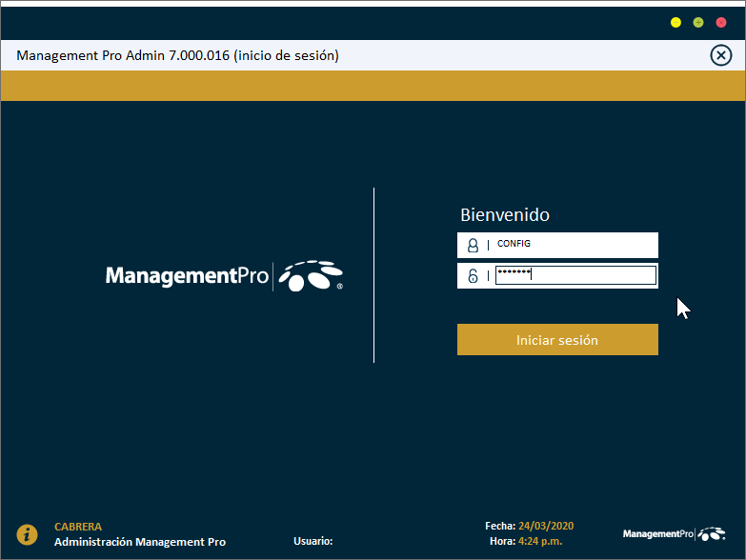Screen dimensions: 746x560
Task: Click the password input field
Action: pos(575,275)
